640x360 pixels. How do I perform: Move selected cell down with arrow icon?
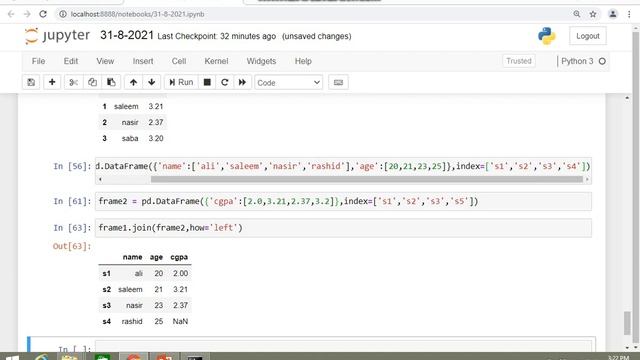click(x=152, y=82)
